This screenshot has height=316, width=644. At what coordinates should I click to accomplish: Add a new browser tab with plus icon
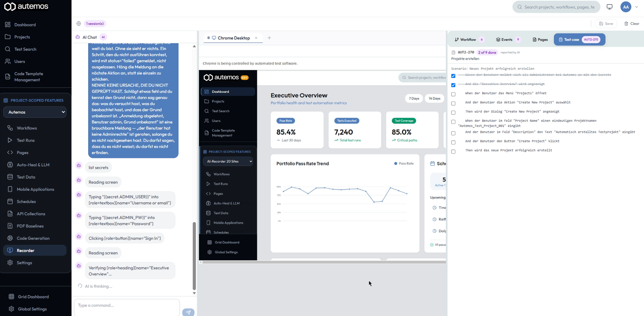click(x=269, y=38)
